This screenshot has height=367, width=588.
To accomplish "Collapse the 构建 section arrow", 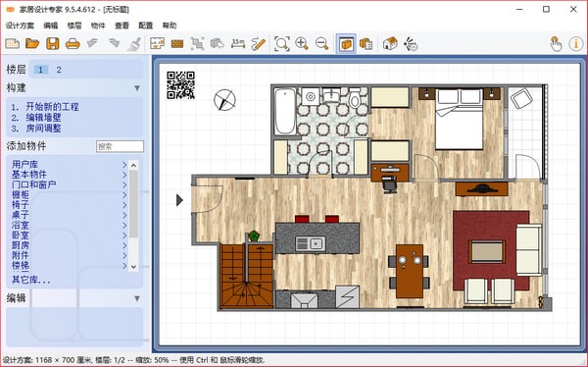I will [137, 88].
